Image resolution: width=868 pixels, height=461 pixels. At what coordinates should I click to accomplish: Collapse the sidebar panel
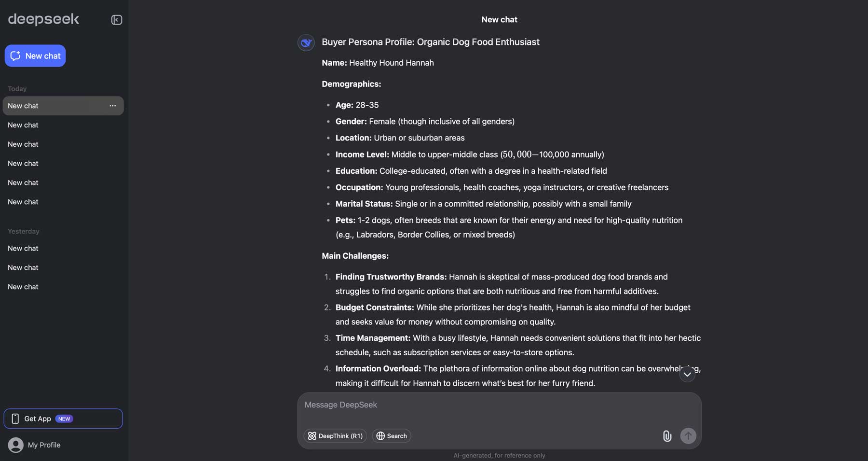116,20
